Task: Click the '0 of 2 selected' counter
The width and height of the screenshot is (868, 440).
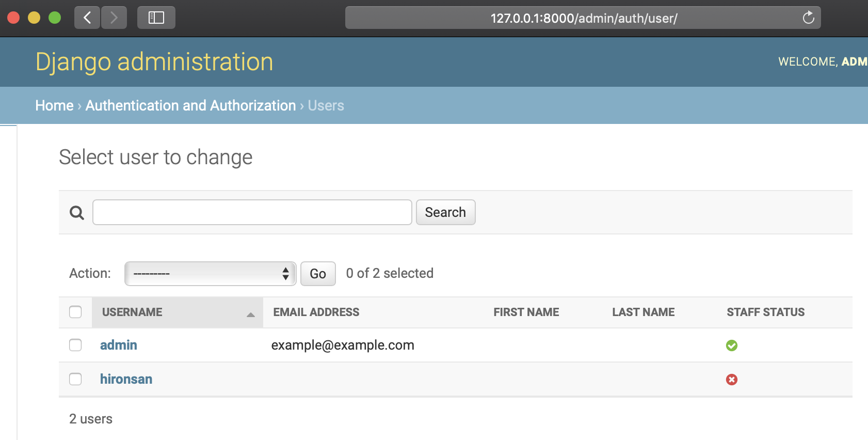Action: (390, 273)
